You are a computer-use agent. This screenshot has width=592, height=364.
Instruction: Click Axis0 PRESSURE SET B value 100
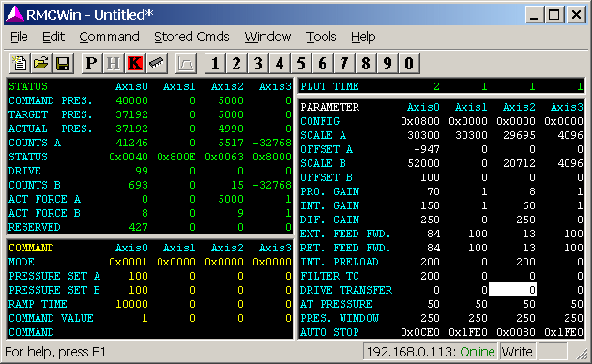138,290
